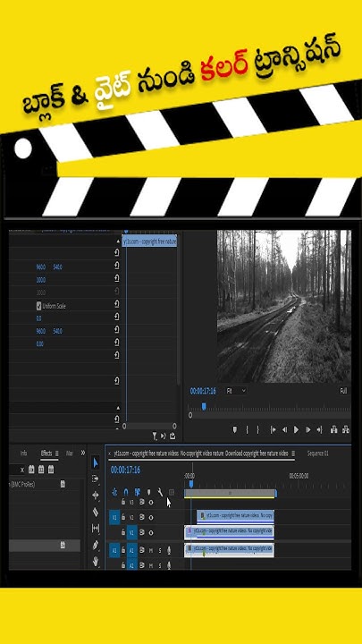Add marker using timeline header marker icon
Viewport: 362px width, 644px height.
(149, 492)
